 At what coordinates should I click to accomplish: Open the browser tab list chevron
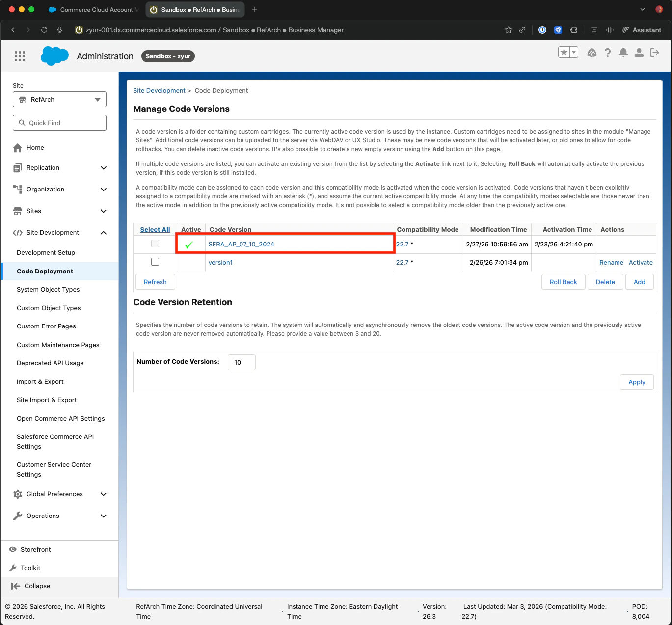(643, 9)
